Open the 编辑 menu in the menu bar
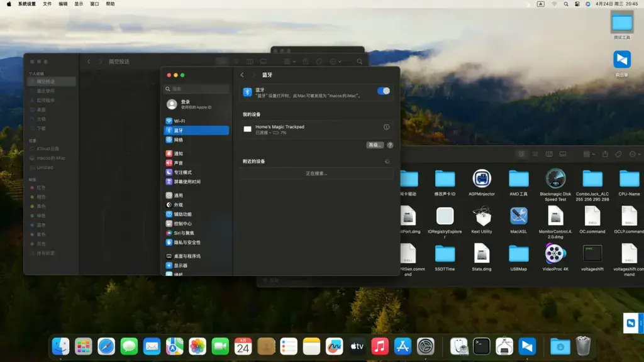 (63, 4)
